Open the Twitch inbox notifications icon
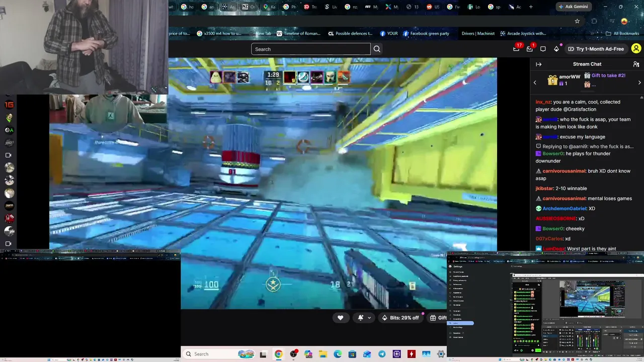The image size is (644, 362). pos(530,49)
